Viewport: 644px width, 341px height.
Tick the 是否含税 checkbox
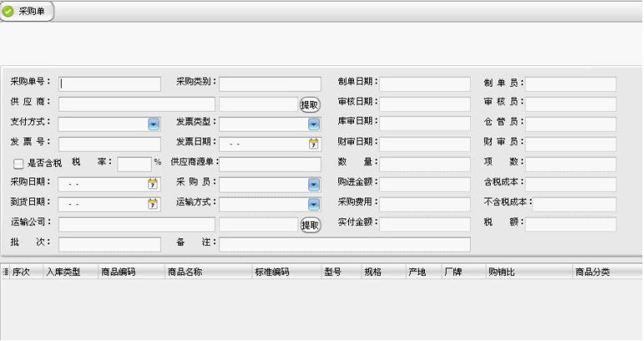[x=18, y=164]
